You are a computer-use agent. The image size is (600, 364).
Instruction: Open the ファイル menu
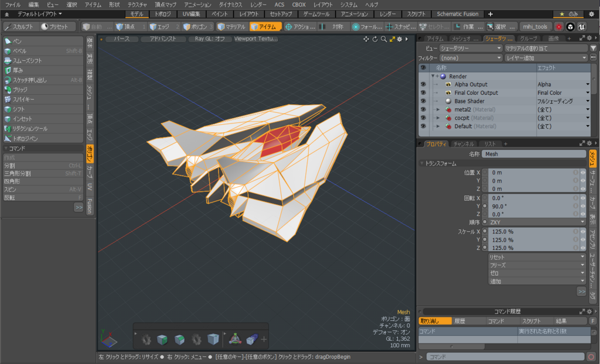pos(13,5)
